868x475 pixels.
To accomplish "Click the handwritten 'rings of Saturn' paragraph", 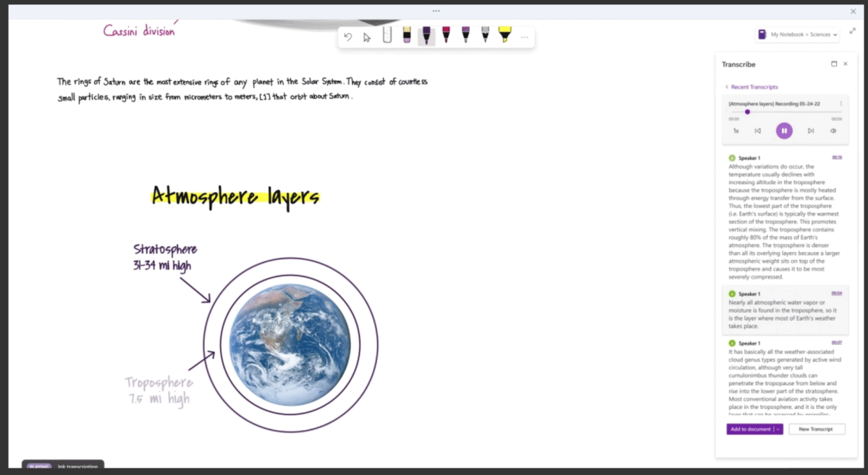I will [243, 89].
